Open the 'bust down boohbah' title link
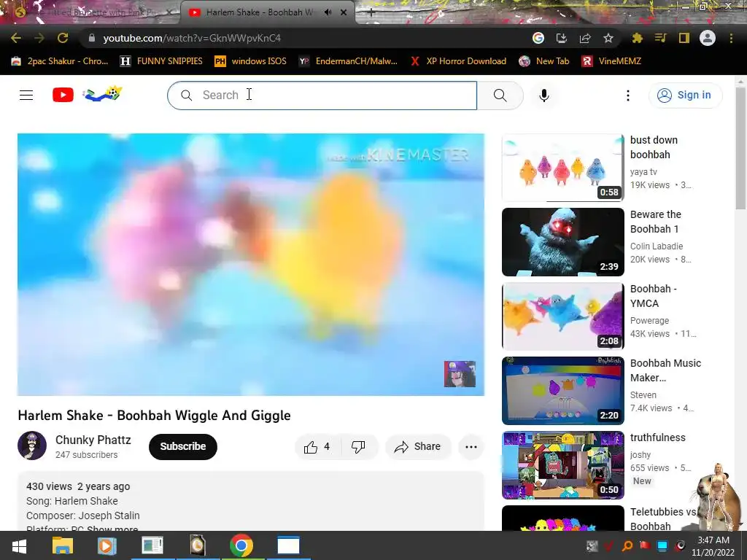Image resolution: width=747 pixels, height=560 pixels. 654,147
